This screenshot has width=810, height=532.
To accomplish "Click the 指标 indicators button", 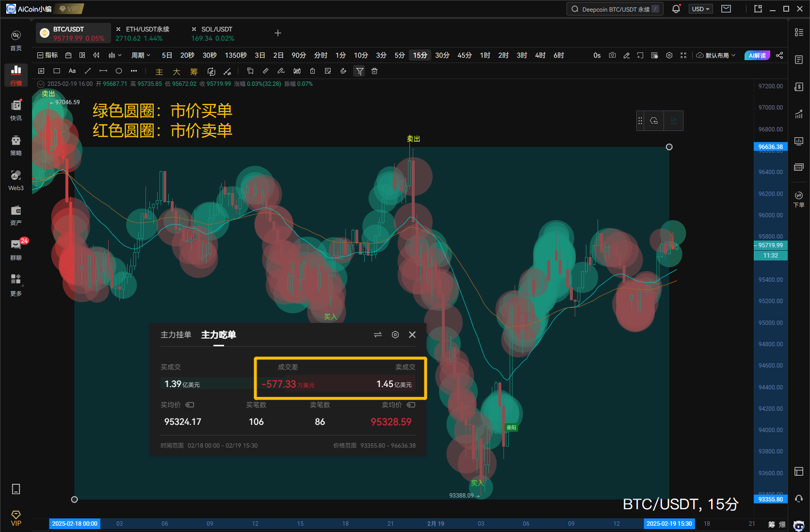I will tap(48, 55).
